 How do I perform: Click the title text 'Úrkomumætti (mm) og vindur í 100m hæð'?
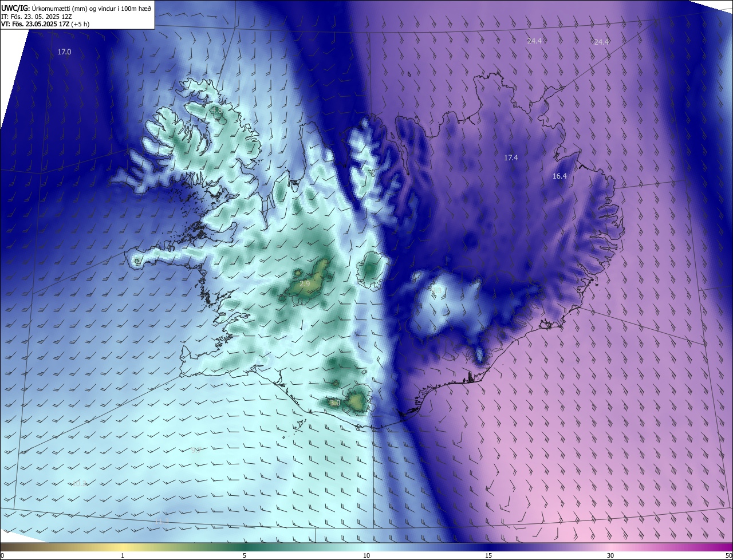click(x=91, y=7)
